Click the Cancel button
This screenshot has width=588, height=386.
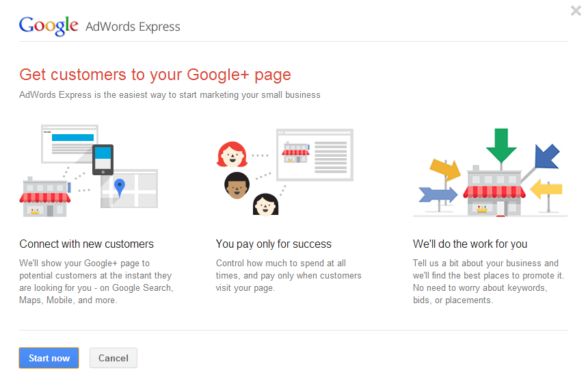click(113, 358)
